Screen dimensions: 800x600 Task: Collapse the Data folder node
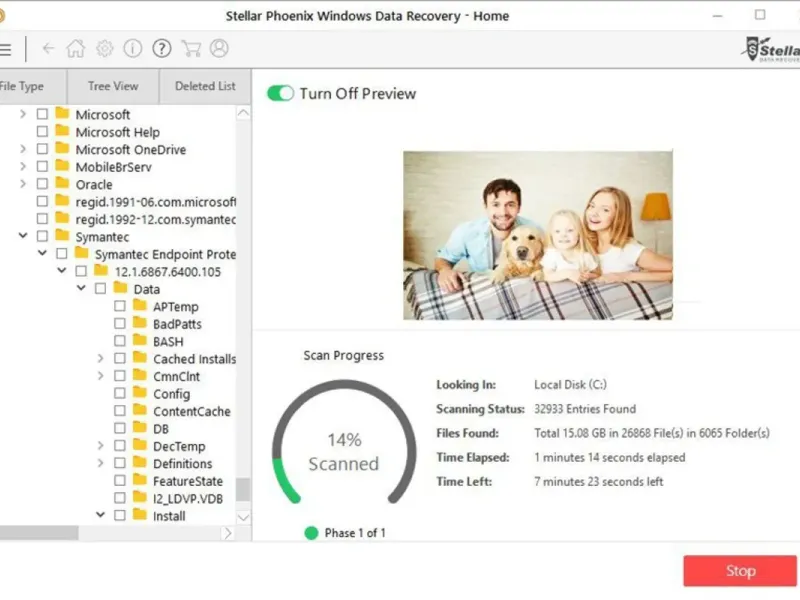tap(81, 288)
